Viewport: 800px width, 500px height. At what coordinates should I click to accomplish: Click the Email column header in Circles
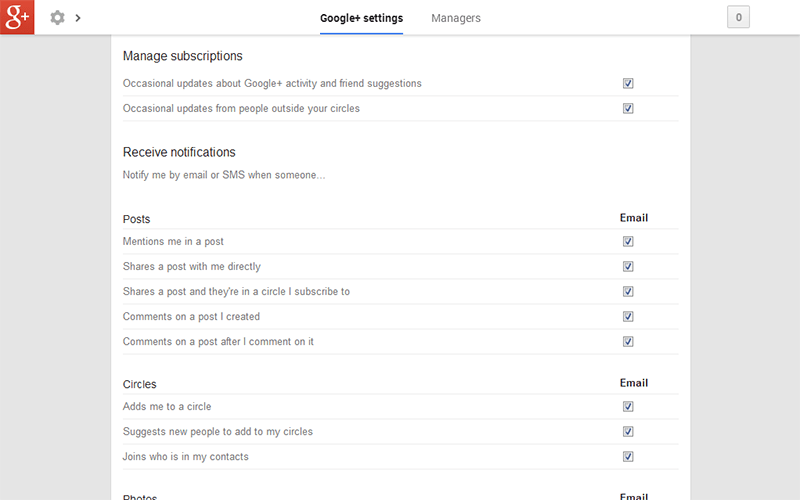click(x=634, y=383)
